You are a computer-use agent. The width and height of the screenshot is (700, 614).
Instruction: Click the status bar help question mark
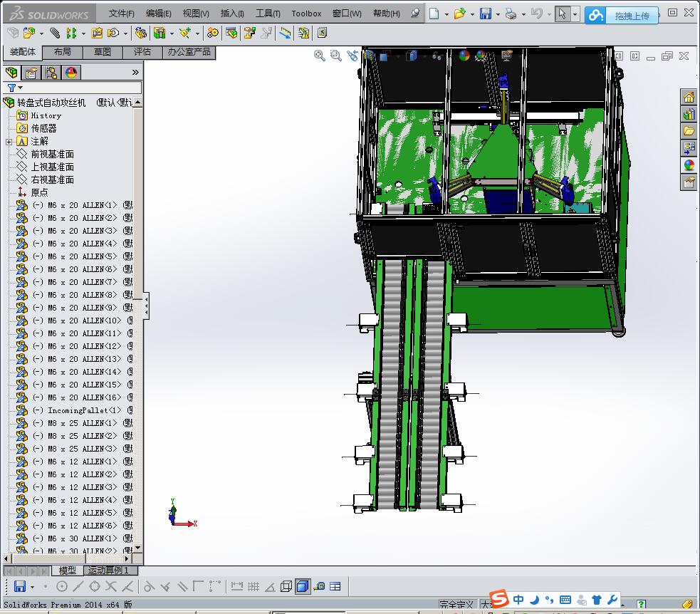tap(641, 604)
